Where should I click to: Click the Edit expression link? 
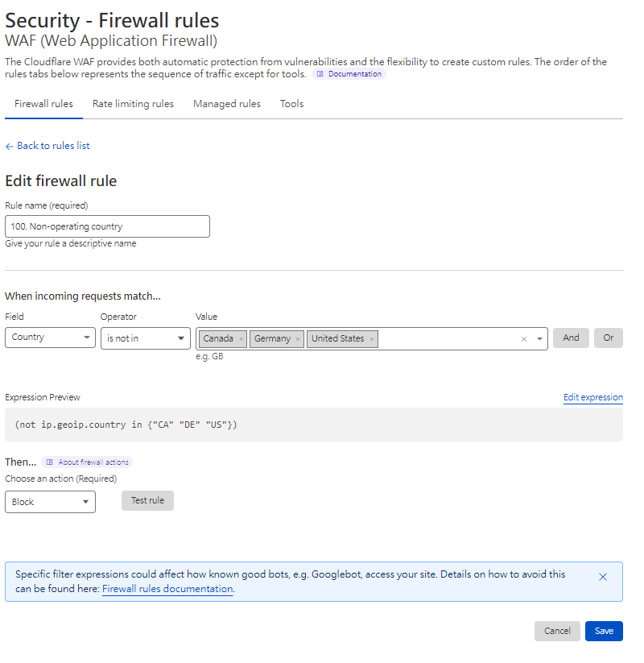coord(592,397)
